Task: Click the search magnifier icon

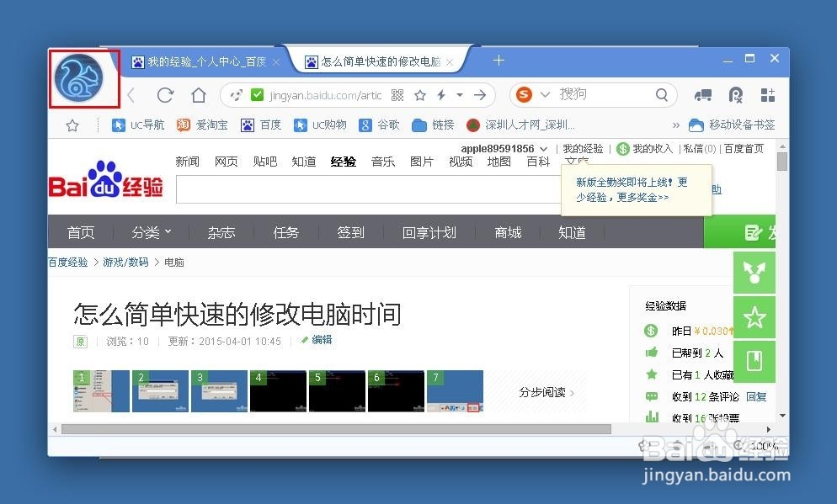Action: 662,95
